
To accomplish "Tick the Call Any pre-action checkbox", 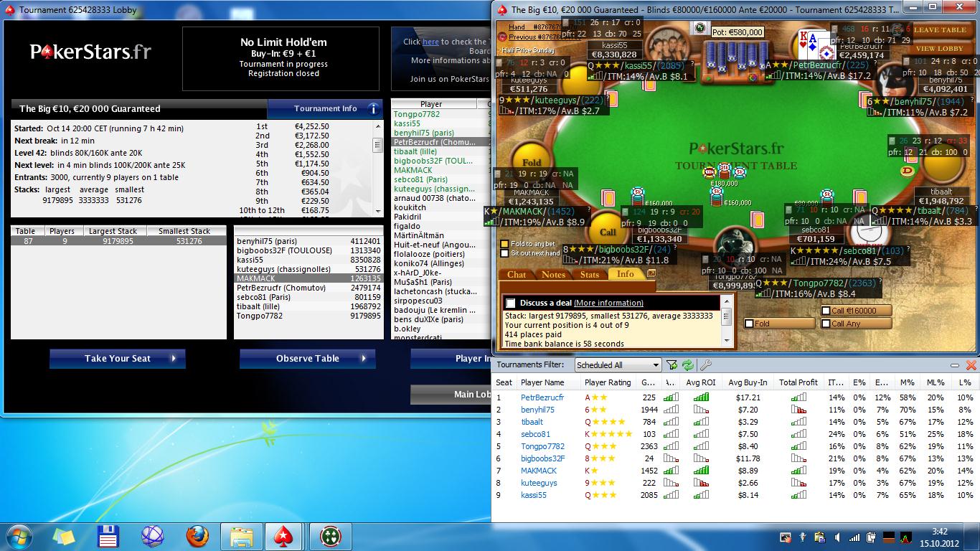I will click(826, 324).
